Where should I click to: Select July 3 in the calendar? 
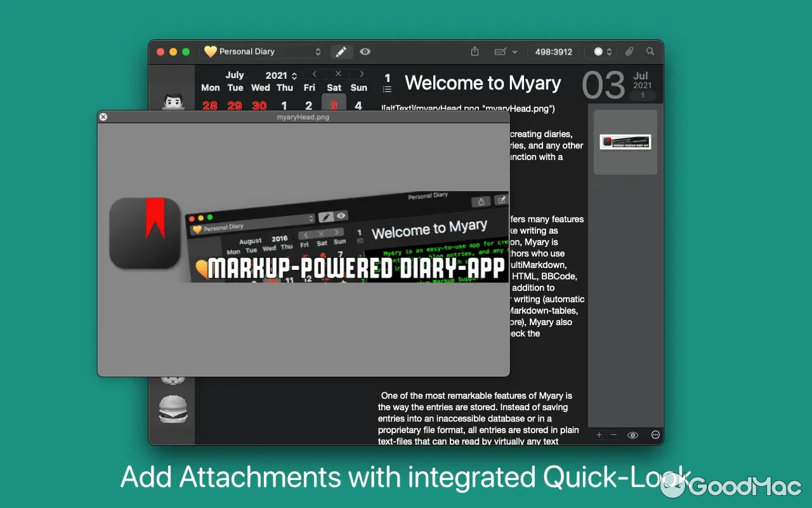tap(334, 105)
